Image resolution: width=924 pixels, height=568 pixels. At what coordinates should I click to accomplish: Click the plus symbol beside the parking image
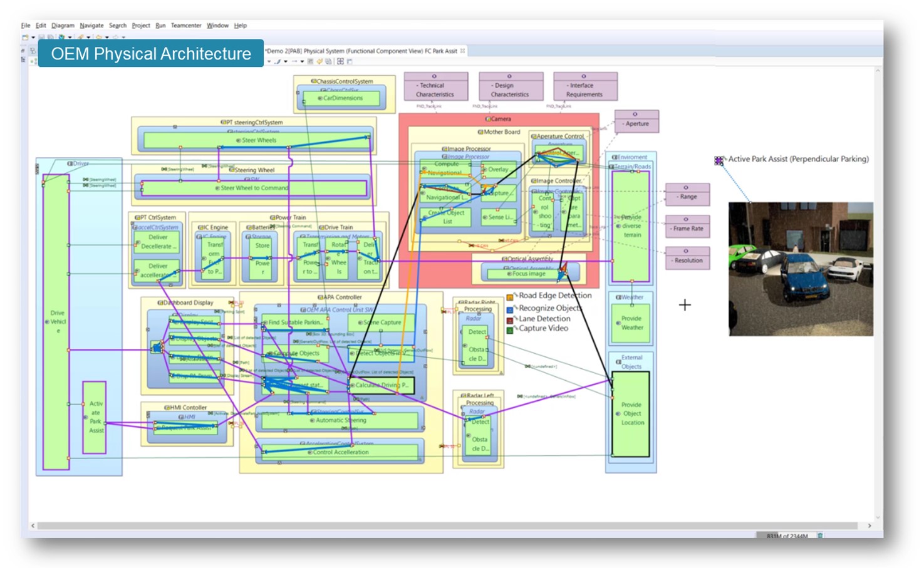pos(685,306)
